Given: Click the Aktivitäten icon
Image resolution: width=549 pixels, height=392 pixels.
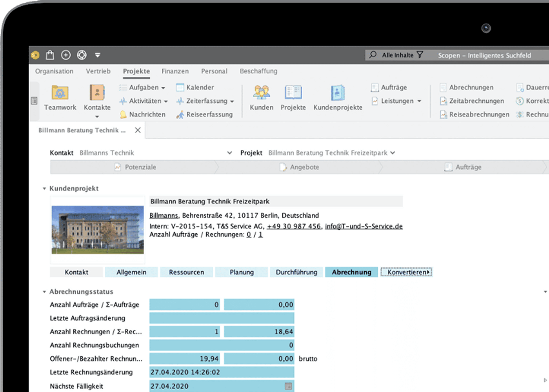Looking at the screenshot, I should coord(123,101).
